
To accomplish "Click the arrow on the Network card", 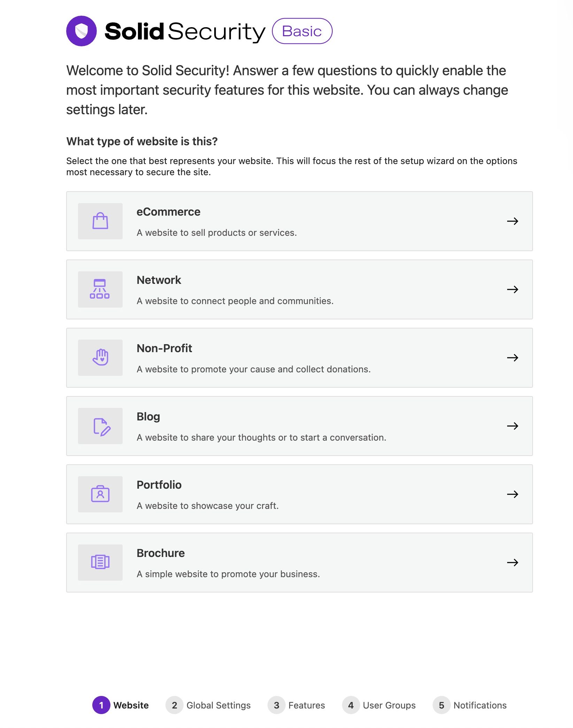I will [513, 289].
